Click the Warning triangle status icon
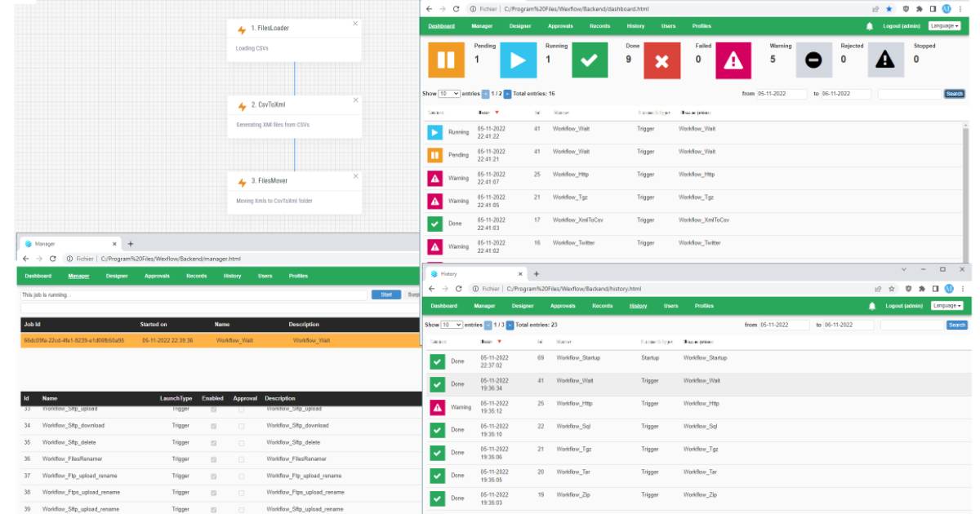This screenshot has height=514, width=980. (733, 59)
